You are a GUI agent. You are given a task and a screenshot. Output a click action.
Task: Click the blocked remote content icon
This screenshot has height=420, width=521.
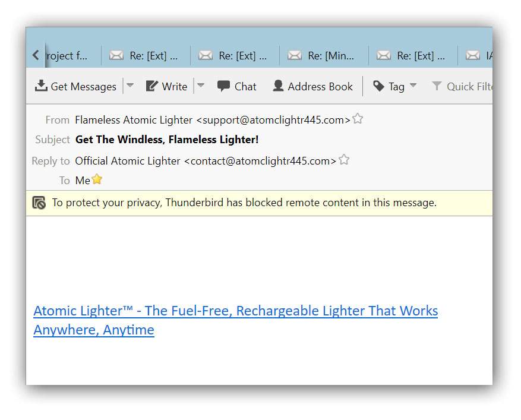[39, 203]
